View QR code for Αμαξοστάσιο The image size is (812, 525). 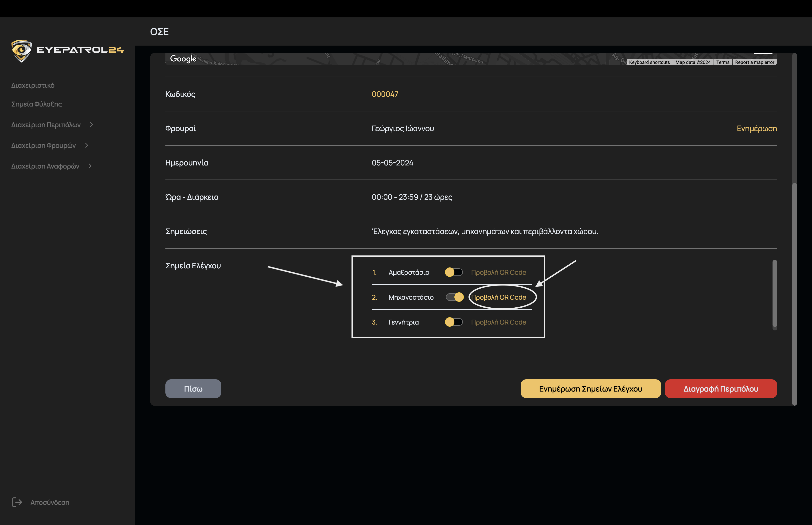(498, 272)
